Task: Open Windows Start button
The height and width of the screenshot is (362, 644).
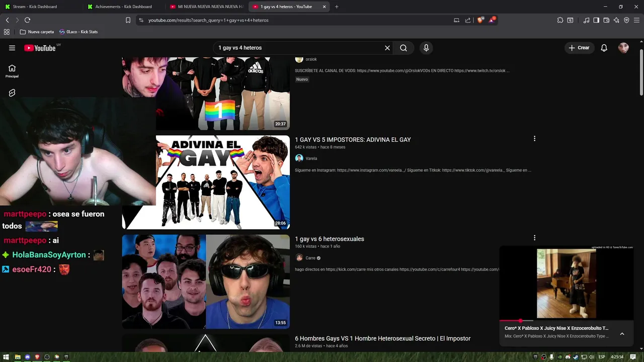Action: pos(6,357)
